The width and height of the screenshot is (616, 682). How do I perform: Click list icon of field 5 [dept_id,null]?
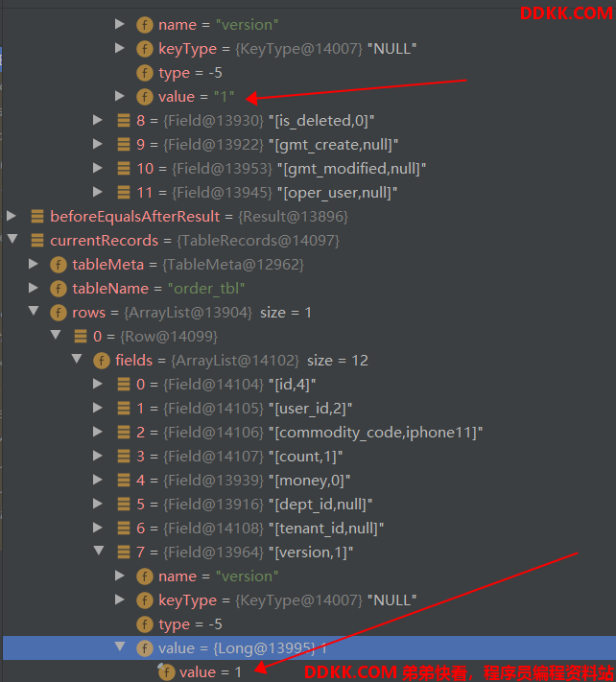pos(124,505)
